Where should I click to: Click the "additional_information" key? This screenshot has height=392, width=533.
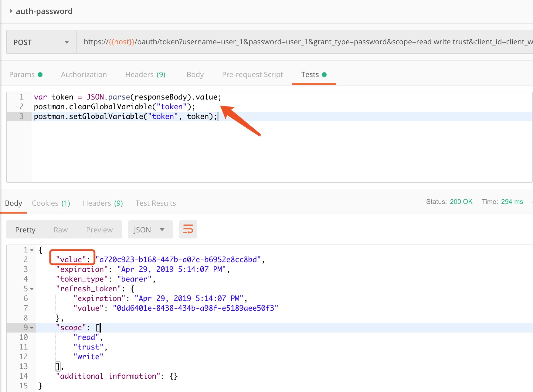(108, 376)
